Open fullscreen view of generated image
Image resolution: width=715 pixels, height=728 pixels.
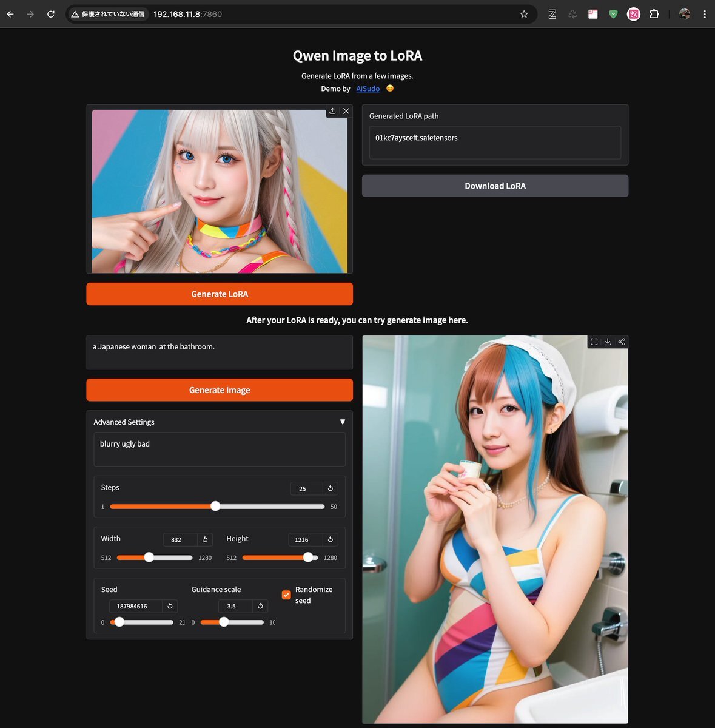[x=594, y=342]
